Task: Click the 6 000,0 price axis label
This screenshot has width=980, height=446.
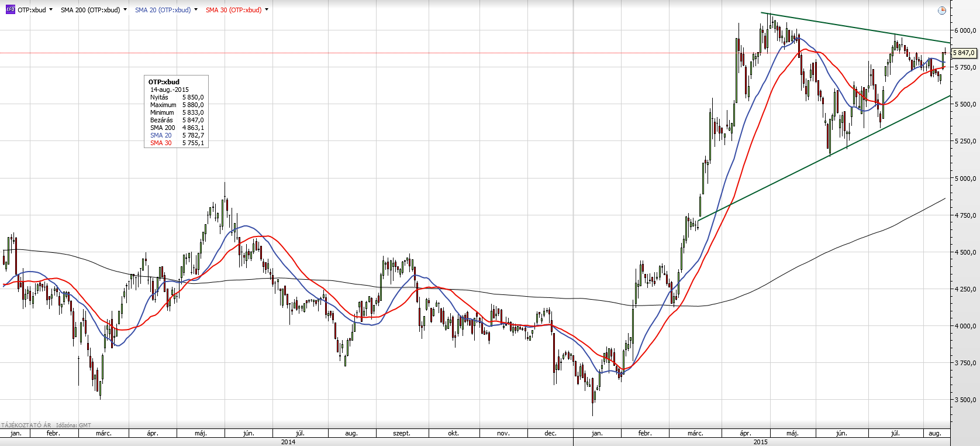Action: tap(965, 30)
